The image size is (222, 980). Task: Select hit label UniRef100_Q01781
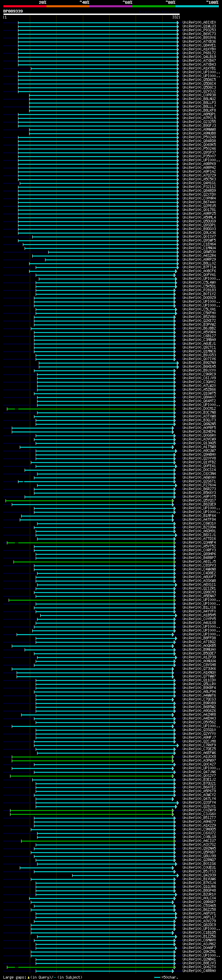pos(199,210)
